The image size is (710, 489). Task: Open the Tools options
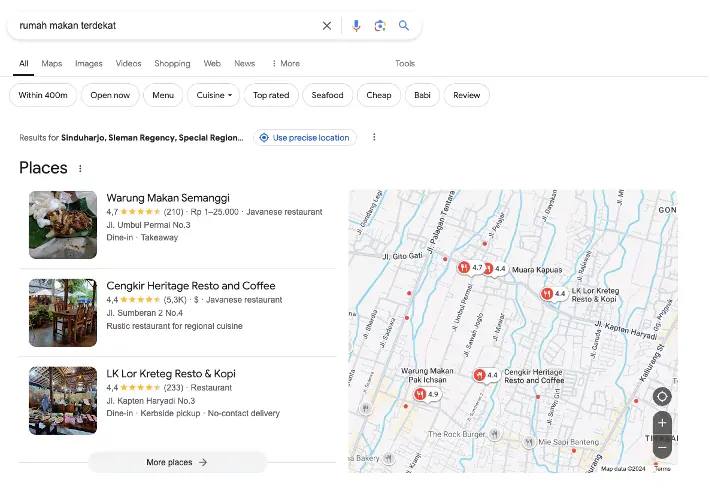click(405, 64)
